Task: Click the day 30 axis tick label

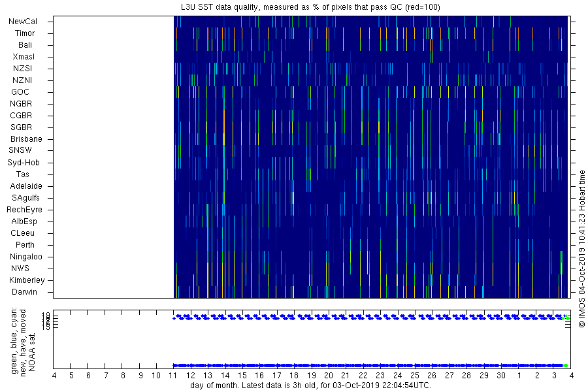Action: click(x=501, y=376)
